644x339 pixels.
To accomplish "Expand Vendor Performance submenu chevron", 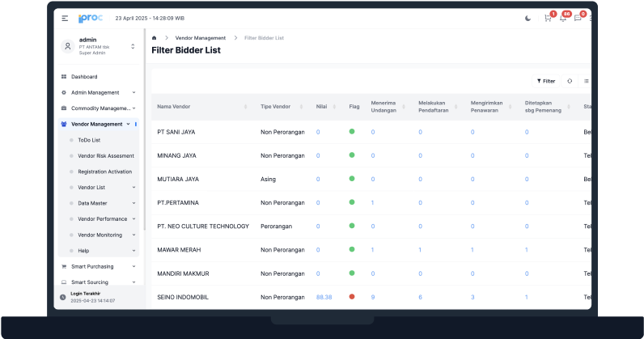I will (133, 219).
